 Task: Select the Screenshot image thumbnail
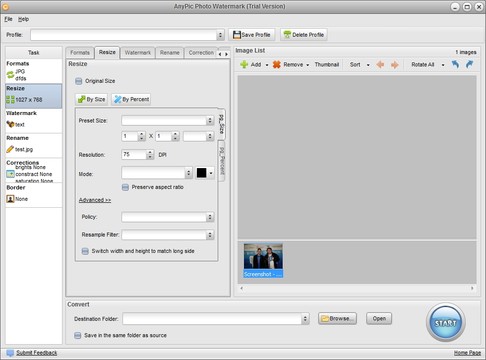click(263, 261)
